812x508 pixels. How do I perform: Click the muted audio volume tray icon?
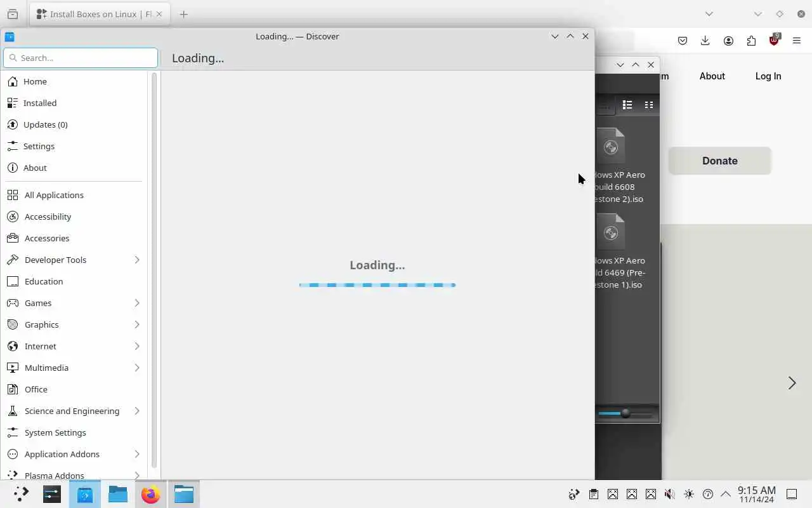click(x=669, y=494)
